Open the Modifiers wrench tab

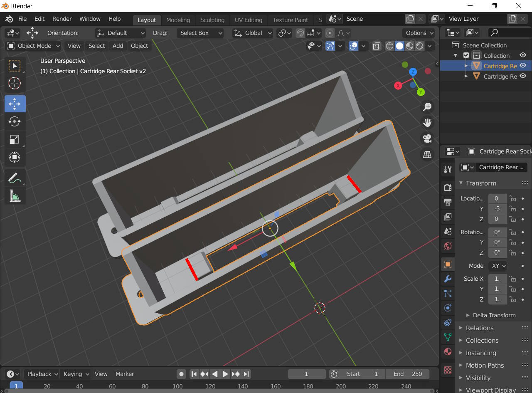448,279
